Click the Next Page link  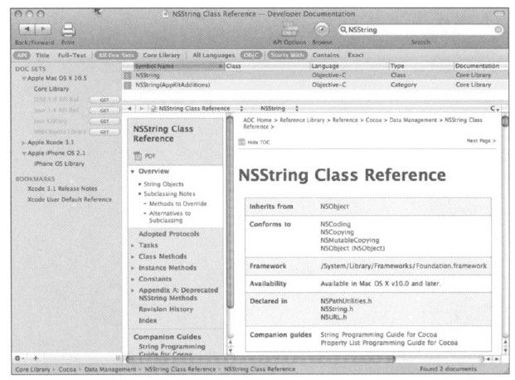481,141
